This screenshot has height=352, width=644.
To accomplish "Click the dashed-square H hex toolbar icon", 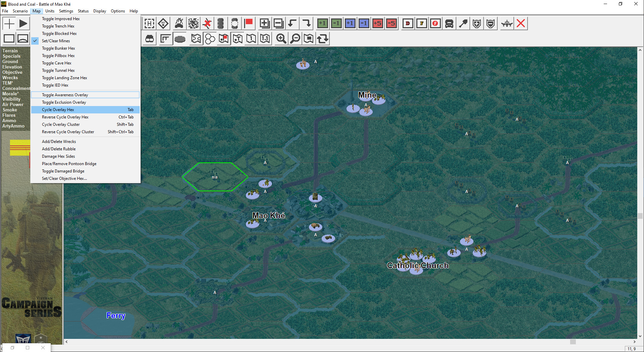I will [149, 23].
